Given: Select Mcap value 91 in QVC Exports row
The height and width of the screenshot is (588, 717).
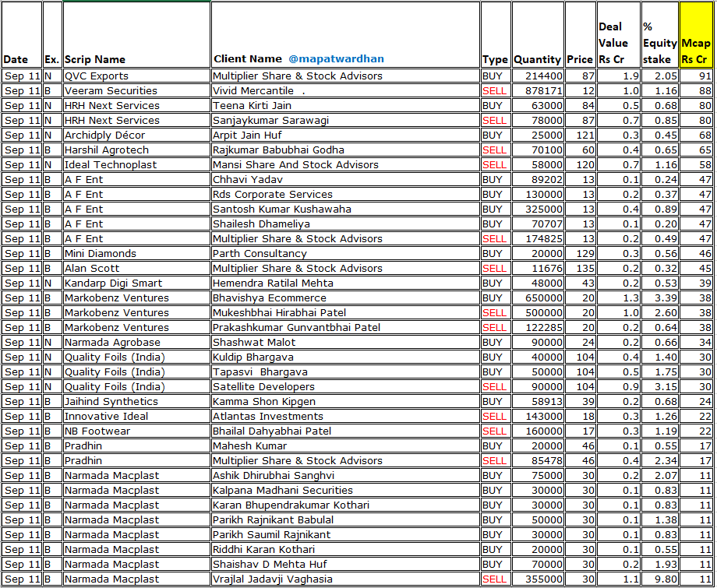Looking at the screenshot, I should pyautogui.click(x=695, y=76).
